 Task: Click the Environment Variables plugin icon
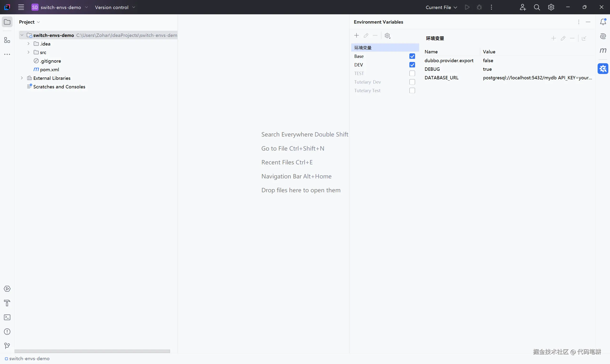[x=603, y=69]
